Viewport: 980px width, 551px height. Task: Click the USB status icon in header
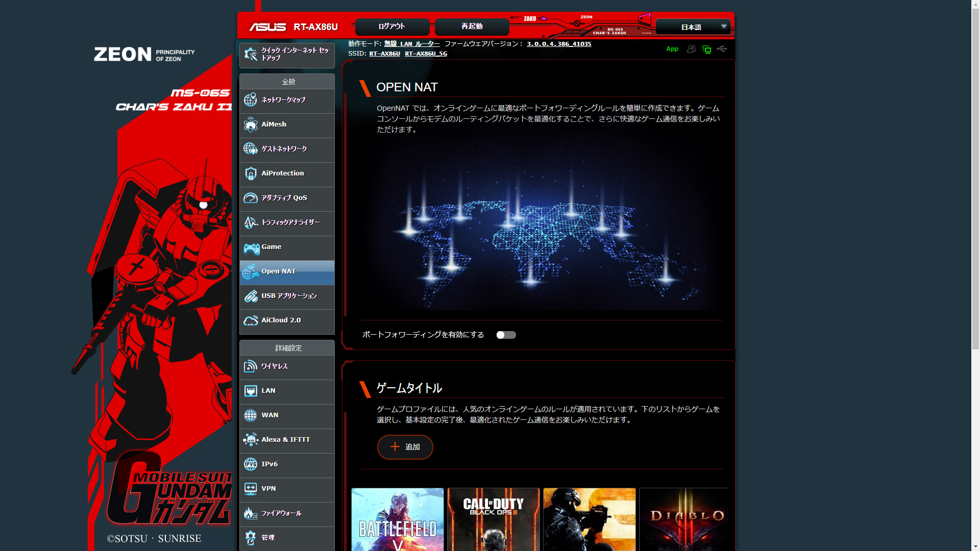(x=722, y=49)
